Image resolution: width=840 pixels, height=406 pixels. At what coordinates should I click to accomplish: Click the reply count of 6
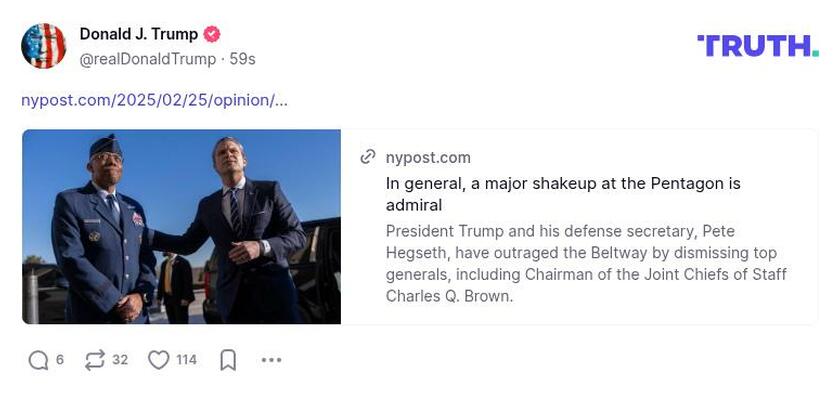pyautogui.click(x=60, y=360)
